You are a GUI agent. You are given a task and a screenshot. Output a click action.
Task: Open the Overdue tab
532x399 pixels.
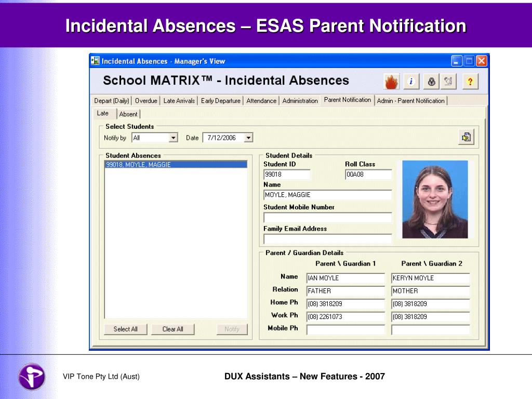tap(146, 101)
